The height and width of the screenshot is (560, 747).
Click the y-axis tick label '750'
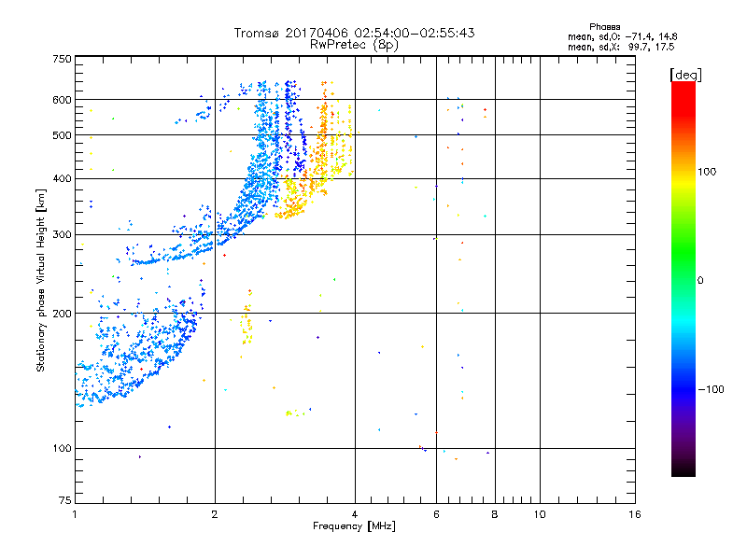(x=62, y=59)
